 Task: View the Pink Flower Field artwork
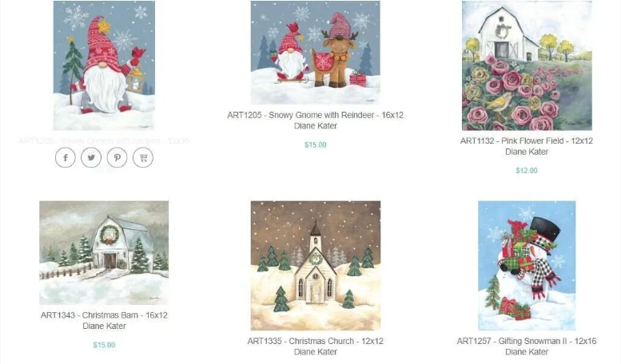[527, 65]
